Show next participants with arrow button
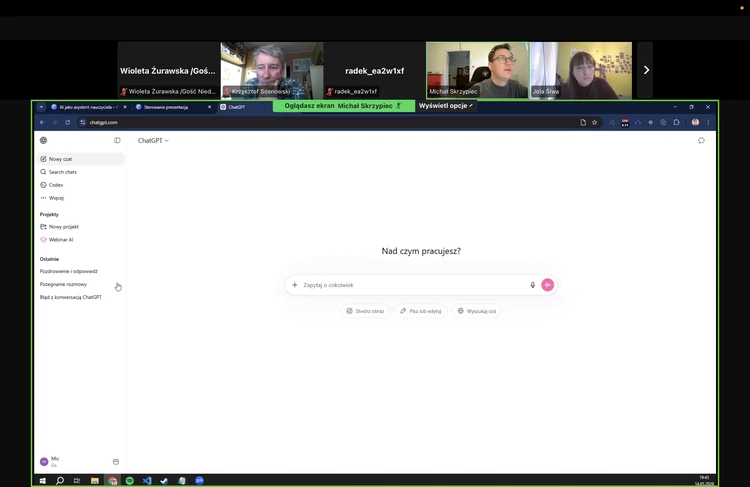Image resolution: width=750 pixels, height=487 pixels. coord(646,70)
